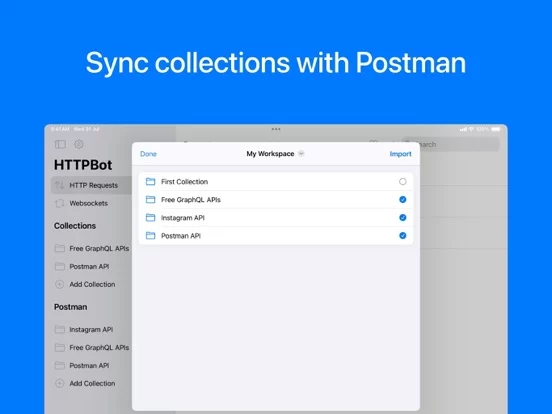Click the Websockets icon in the sidebar

[59, 203]
